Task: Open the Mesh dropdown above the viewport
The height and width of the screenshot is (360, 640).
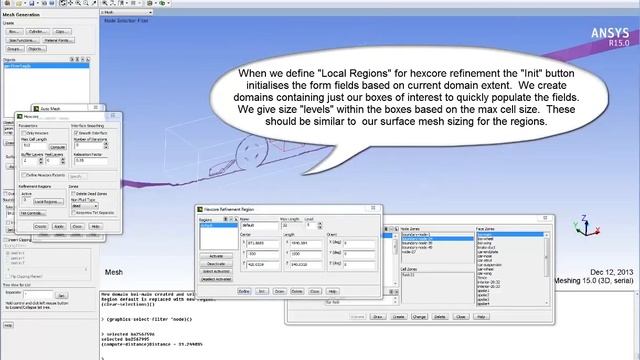Action: (126, 12)
